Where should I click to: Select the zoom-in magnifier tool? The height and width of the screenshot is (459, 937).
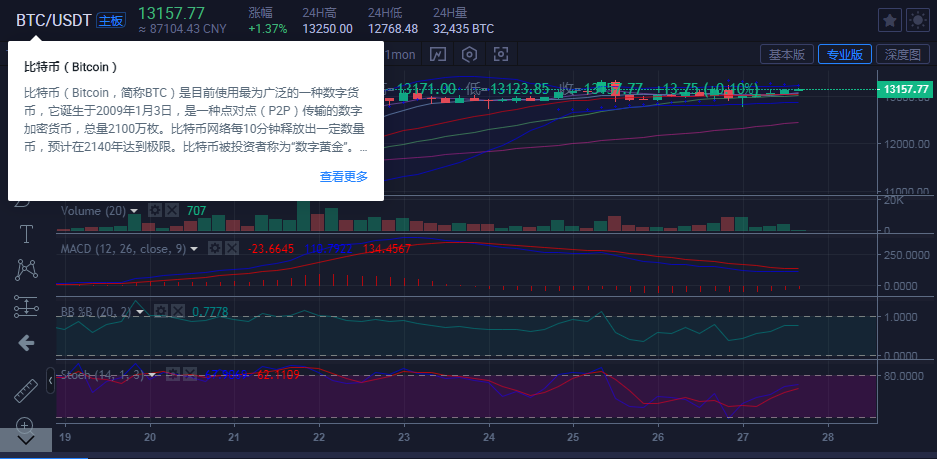25,425
